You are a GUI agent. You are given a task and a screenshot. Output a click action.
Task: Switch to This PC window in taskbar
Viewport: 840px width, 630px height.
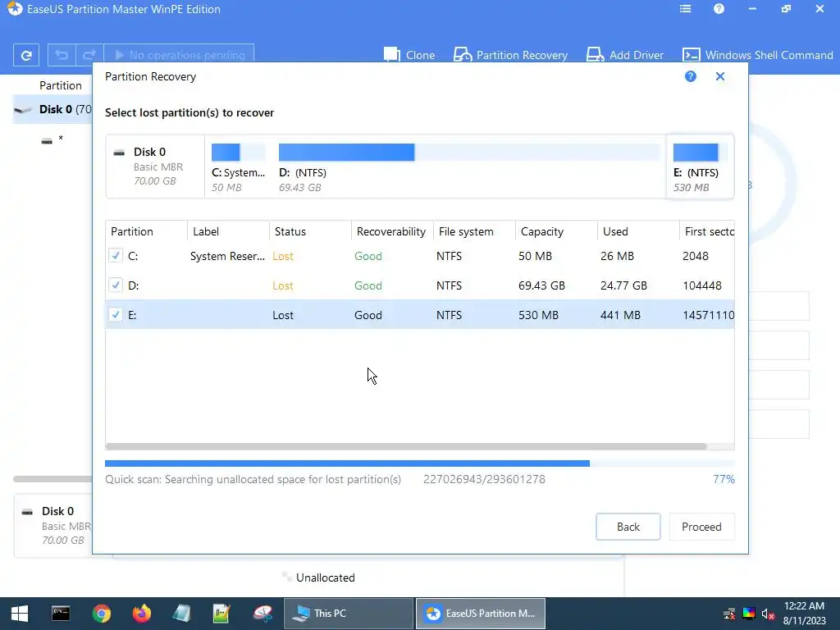point(348,614)
